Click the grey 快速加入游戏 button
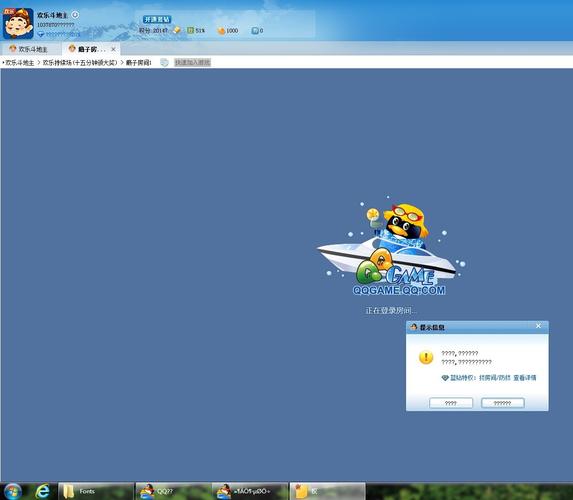This screenshot has width=573, height=500. (x=193, y=62)
